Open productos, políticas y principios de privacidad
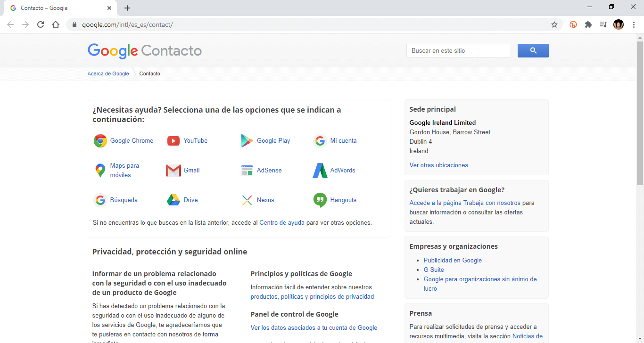 pos(312,297)
